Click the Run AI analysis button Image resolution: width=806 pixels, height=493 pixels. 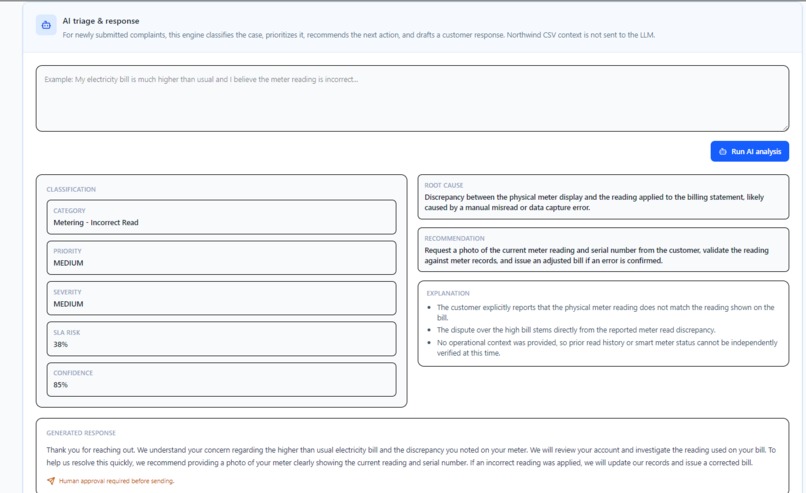point(749,151)
